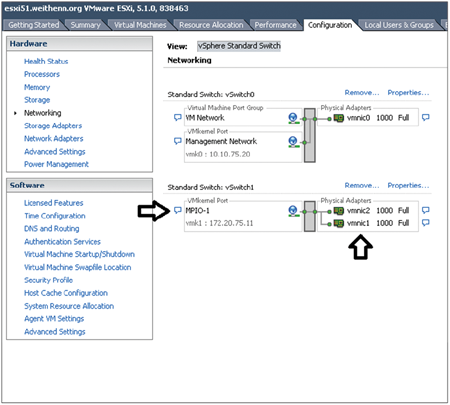Open info bubble left of Management Network

tap(178, 141)
